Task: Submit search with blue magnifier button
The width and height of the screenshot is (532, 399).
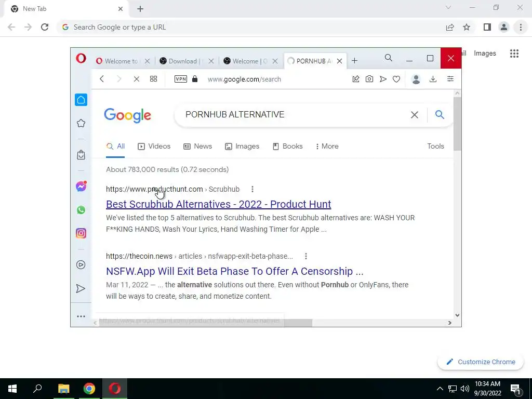Action: [x=440, y=115]
